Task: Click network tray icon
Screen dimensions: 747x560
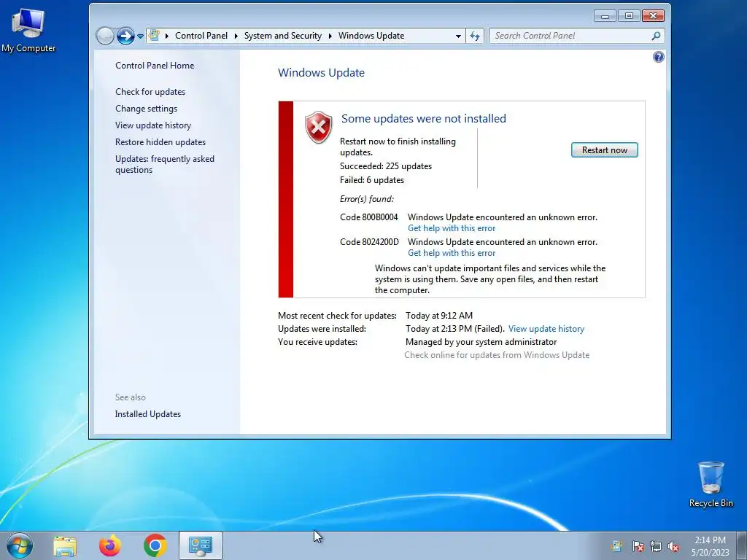Action: click(656, 546)
